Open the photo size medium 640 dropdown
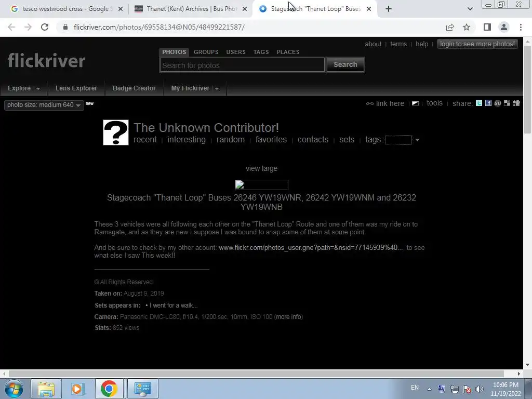The image size is (532, 399). (x=44, y=105)
